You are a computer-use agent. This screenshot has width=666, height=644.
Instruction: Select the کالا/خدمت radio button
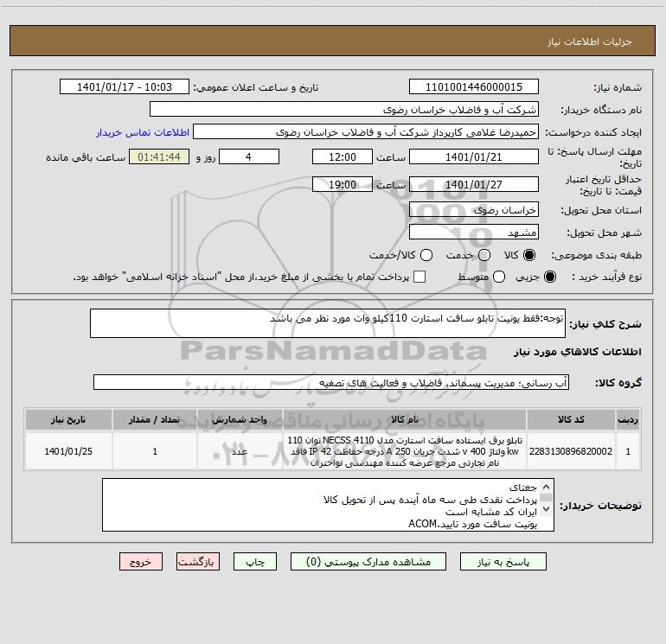(x=426, y=255)
